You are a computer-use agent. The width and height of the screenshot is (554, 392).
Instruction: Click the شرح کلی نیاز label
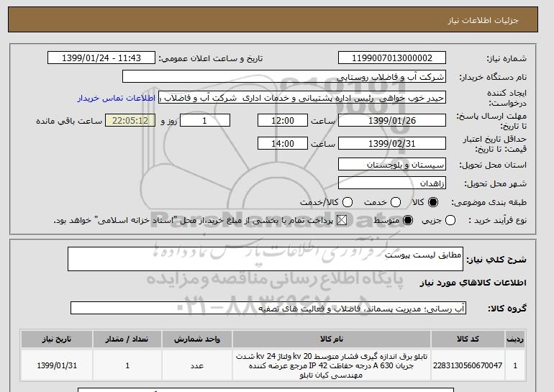[496, 260]
